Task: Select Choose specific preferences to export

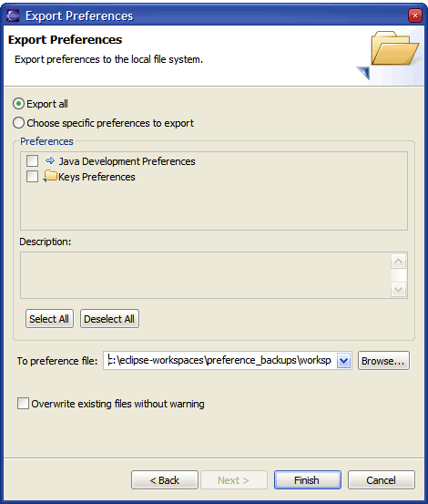Action: tap(18, 123)
